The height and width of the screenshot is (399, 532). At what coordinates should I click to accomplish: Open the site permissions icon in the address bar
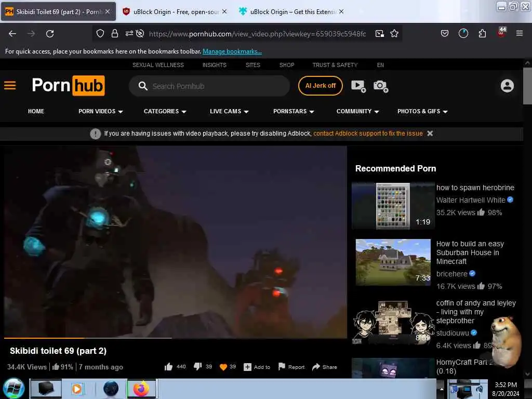(129, 33)
